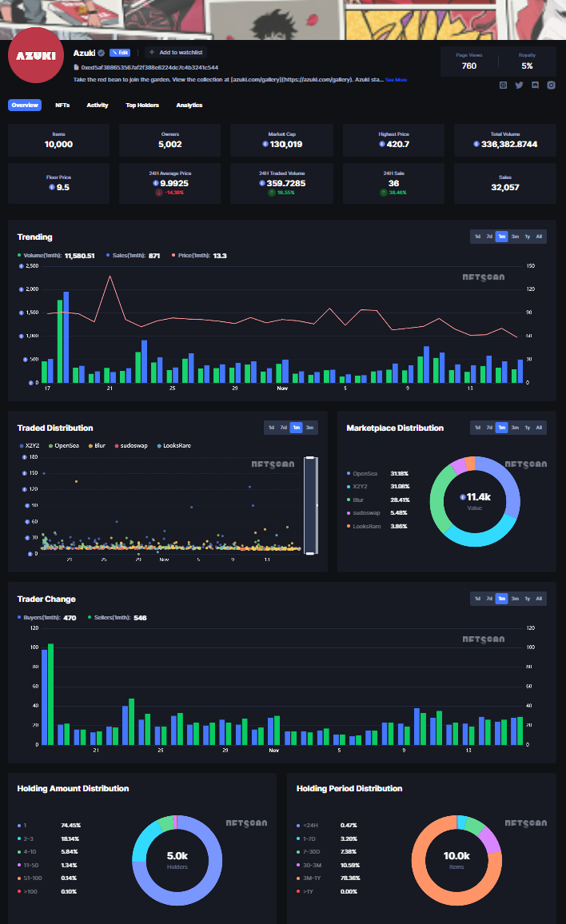Set Trending chart range to 7d
566x924 pixels.
(489, 237)
